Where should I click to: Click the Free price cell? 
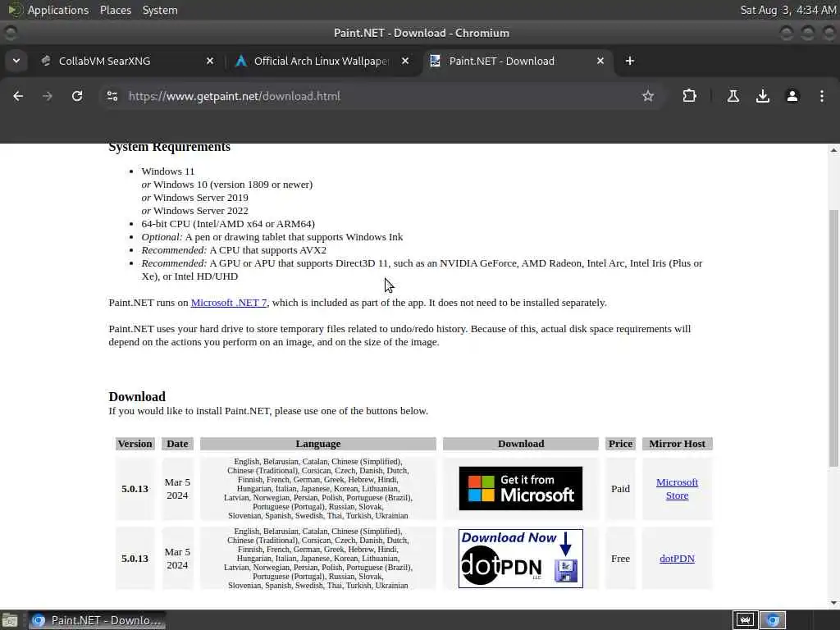click(x=620, y=559)
